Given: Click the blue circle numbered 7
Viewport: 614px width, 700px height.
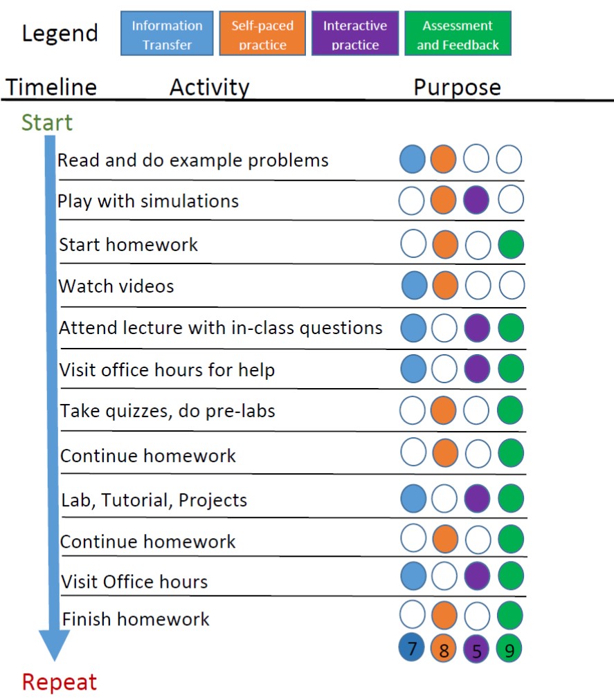Looking at the screenshot, I should click(x=412, y=649).
